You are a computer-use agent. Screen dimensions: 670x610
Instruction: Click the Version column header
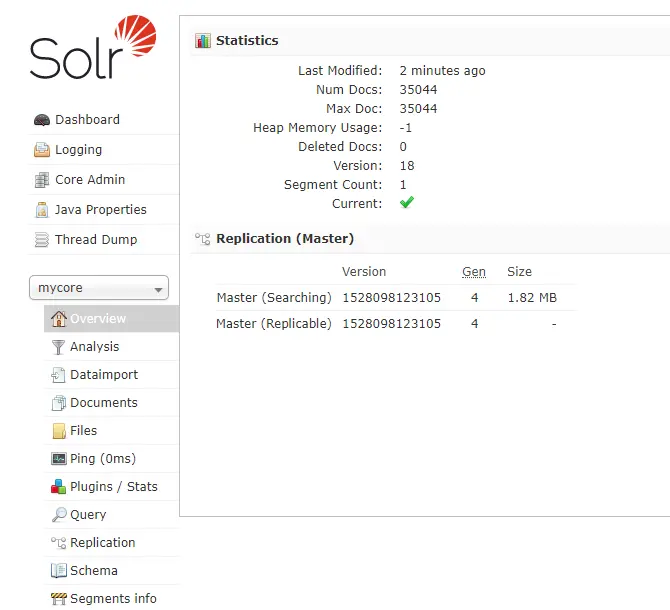[x=364, y=272]
